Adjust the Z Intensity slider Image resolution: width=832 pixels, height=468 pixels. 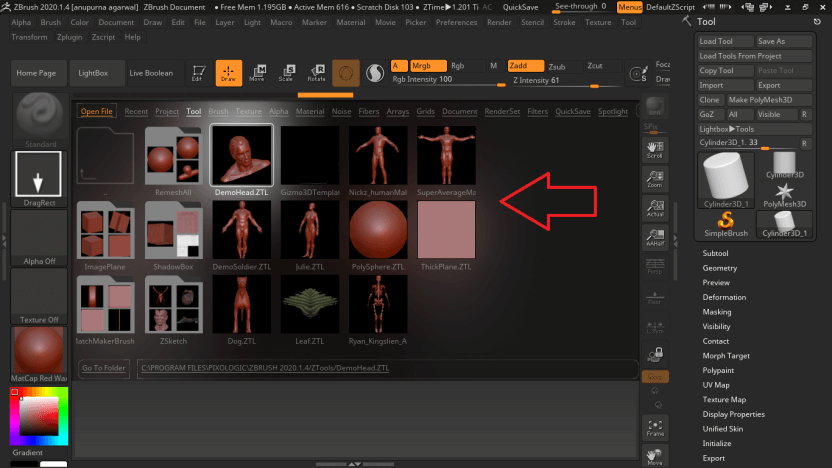click(566, 81)
